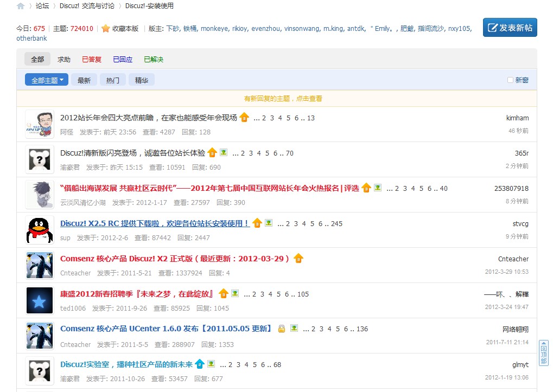Click lock icon on UCenter 1.6.0 thread
This screenshot has height=392, width=553.
[x=282, y=329]
